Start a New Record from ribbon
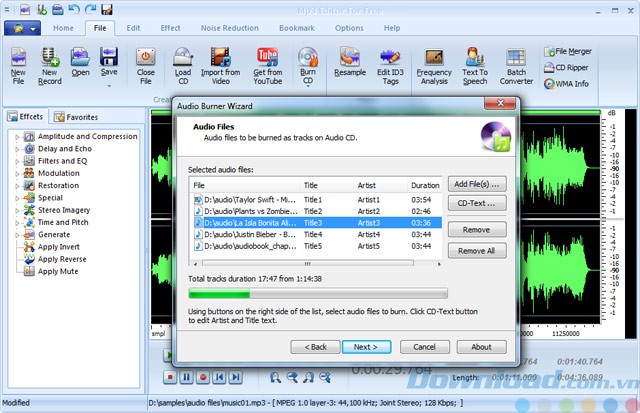640x413 pixels. coord(50,66)
